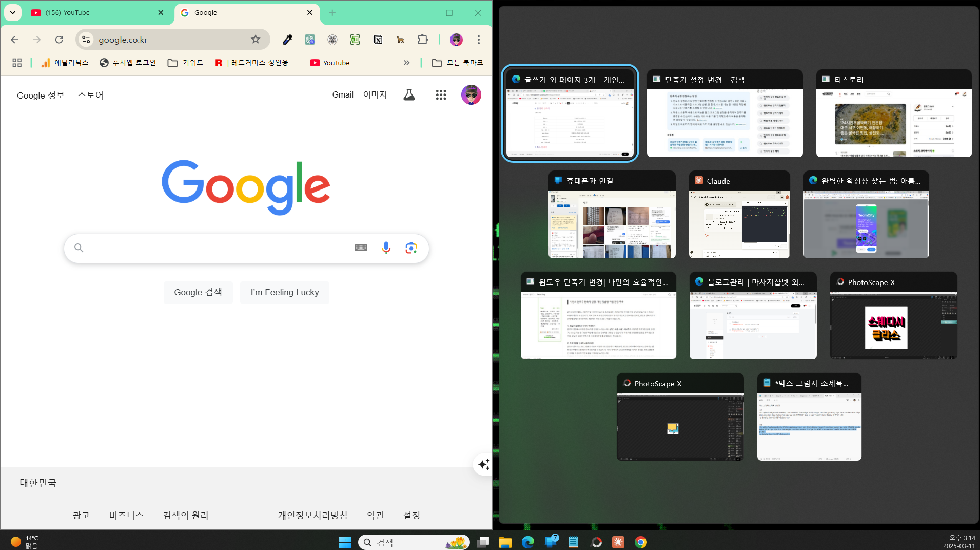
Task: Open the 모든 북마크 folder
Action: click(x=458, y=63)
